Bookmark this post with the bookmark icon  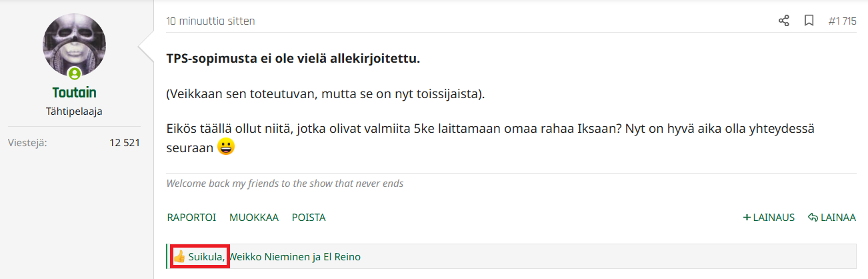click(809, 21)
